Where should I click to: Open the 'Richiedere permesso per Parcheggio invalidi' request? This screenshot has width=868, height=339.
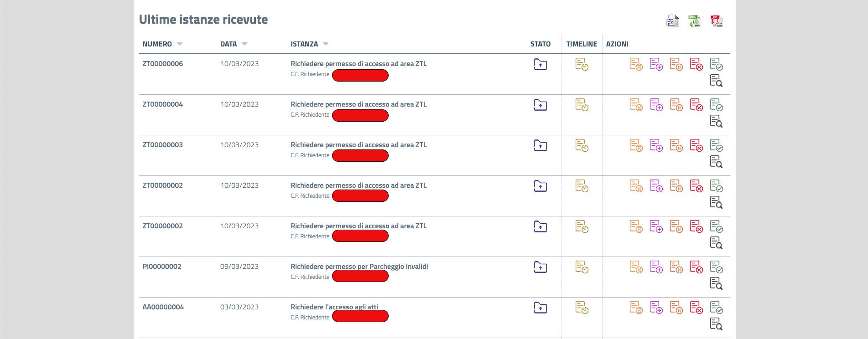359,267
